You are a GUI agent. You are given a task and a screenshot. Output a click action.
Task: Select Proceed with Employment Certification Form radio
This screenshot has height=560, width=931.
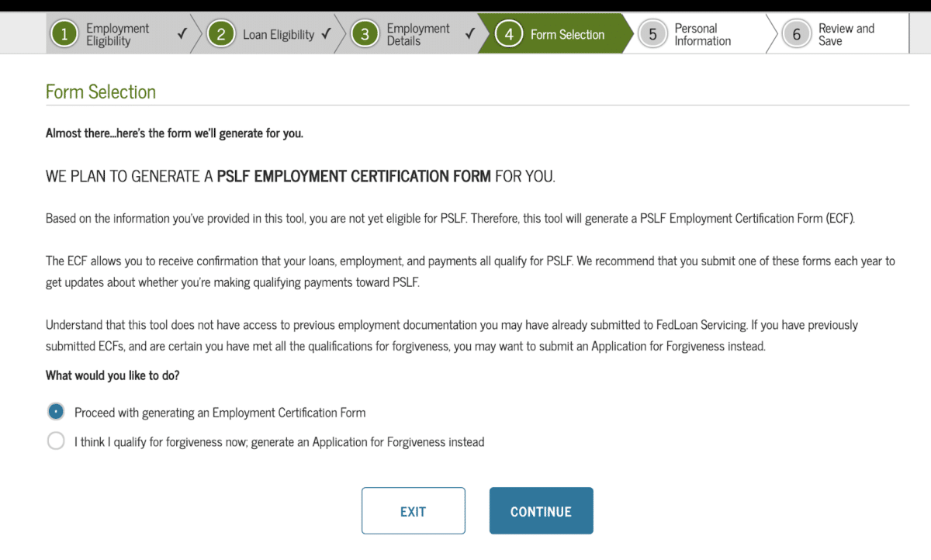pyautogui.click(x=56, y=412)
